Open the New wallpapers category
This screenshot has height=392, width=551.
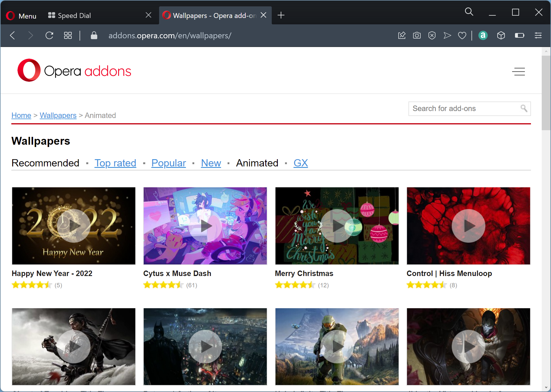[211, 163]
